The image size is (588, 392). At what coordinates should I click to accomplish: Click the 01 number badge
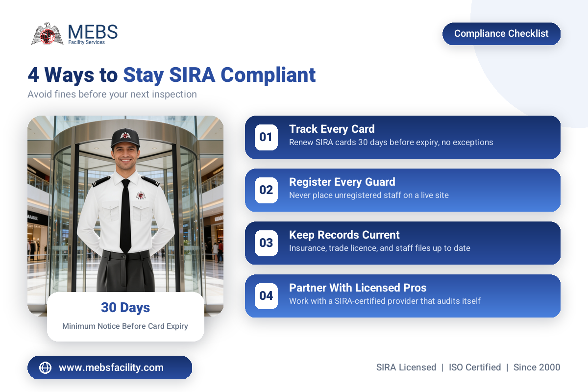[x=266, y=137]
